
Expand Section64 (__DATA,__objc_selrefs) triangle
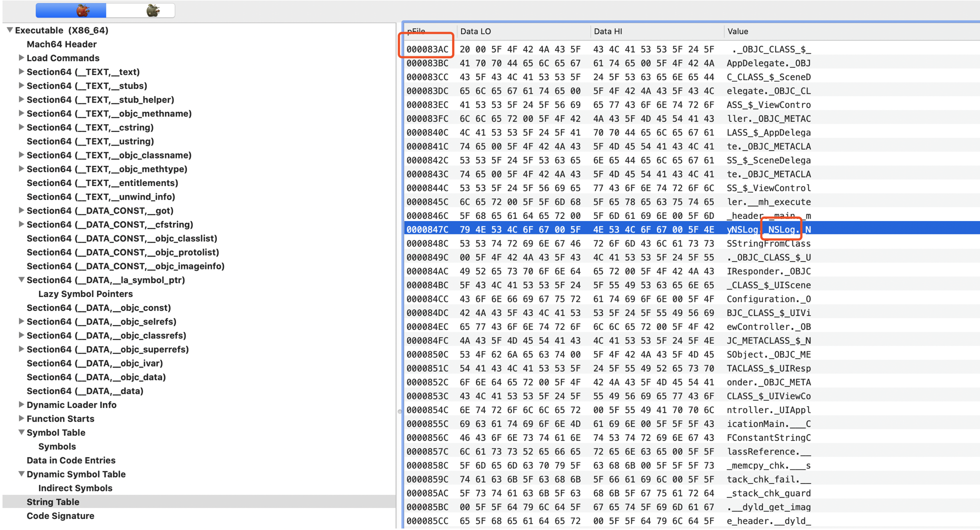point(21,321)
